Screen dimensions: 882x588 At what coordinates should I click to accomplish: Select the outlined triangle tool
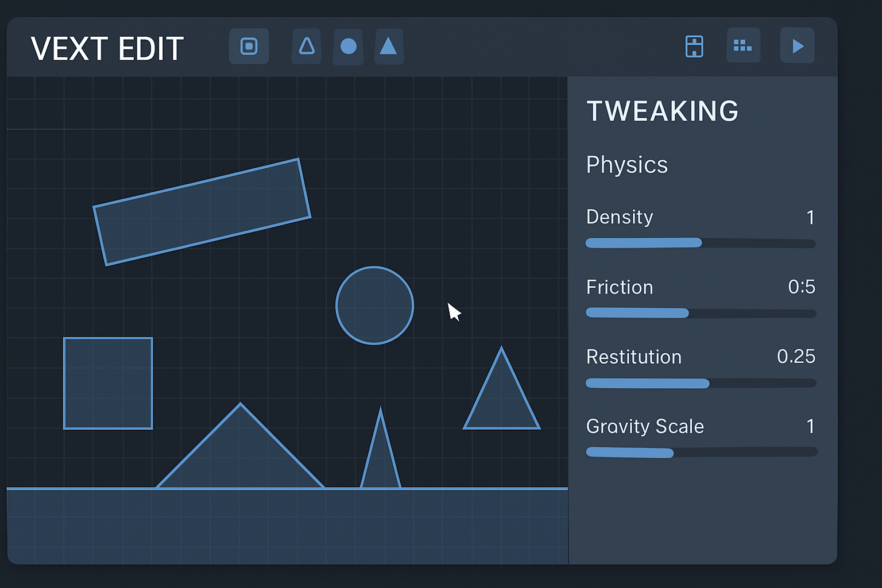306,47
